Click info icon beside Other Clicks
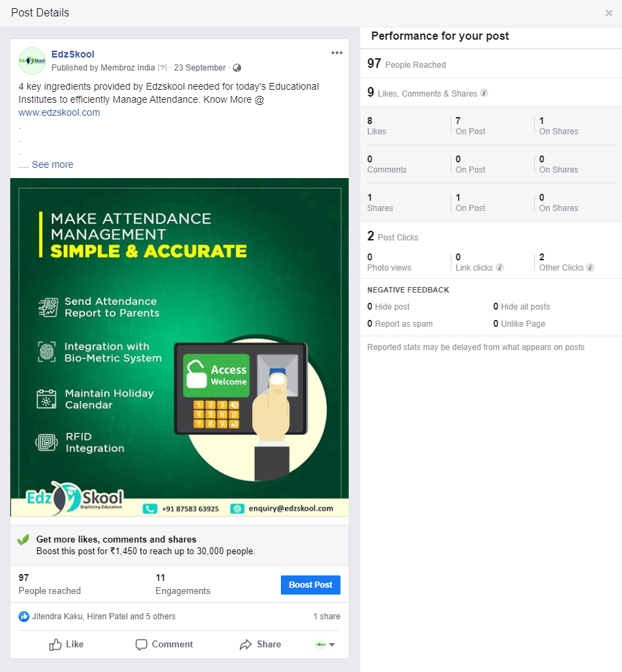The image size is (622, 672). pyautogui.click(x=590, y=267)
